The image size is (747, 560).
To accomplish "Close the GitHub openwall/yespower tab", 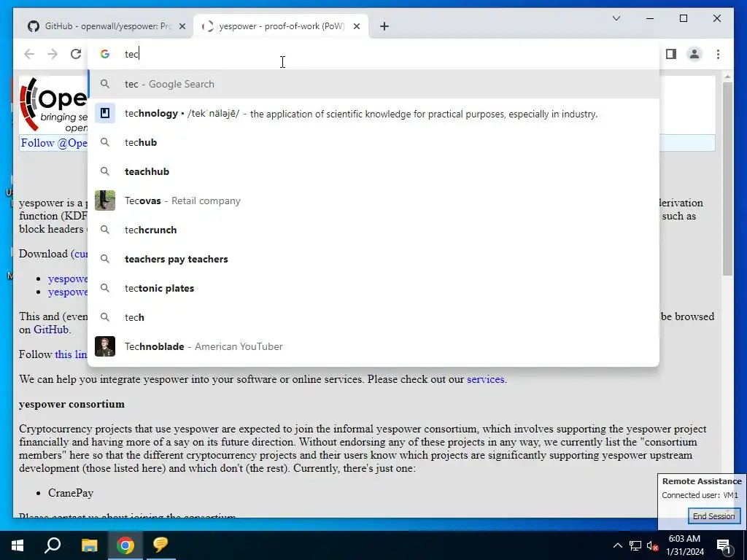I will click(x=182, y=26).
